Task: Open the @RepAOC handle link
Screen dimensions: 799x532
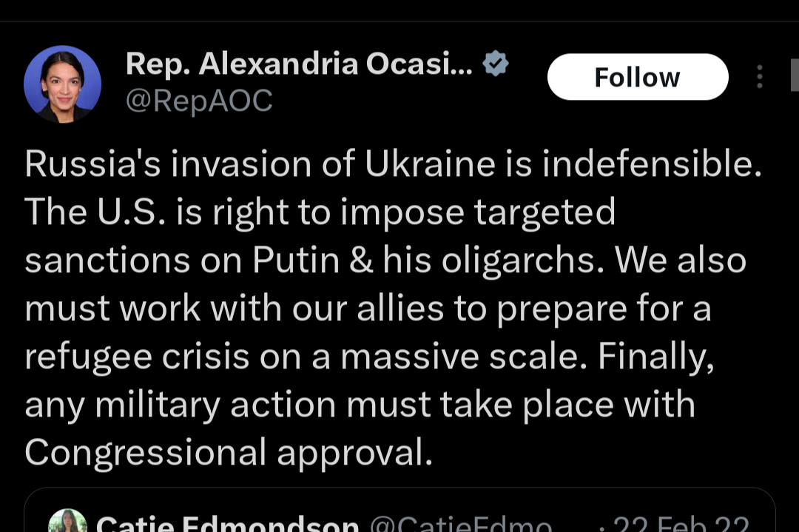Action: [x=199, y=101]
